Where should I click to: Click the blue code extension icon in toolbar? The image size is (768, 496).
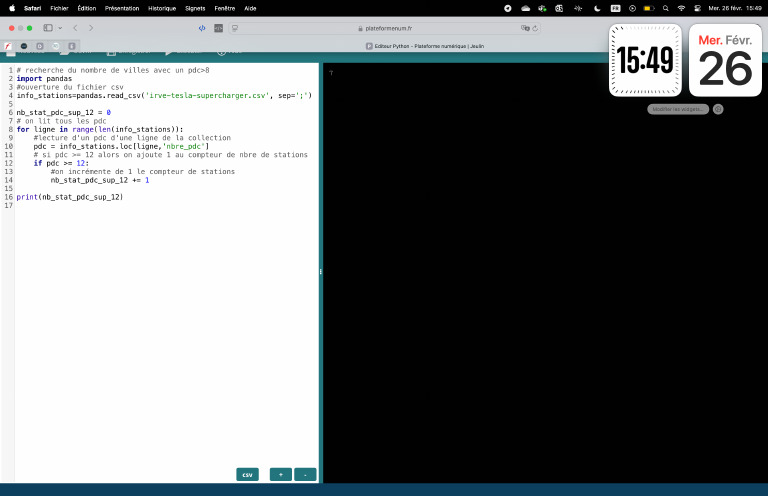(x=202, y=28)
